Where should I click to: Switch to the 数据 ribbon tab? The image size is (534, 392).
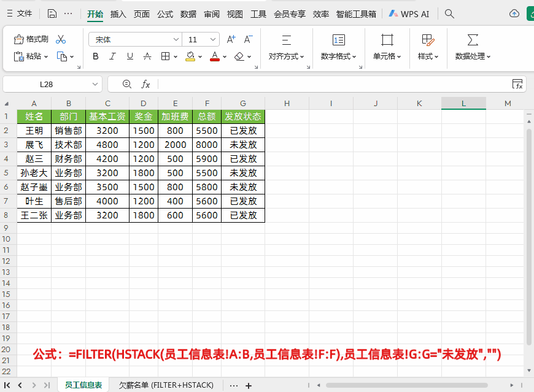(188, 14)
